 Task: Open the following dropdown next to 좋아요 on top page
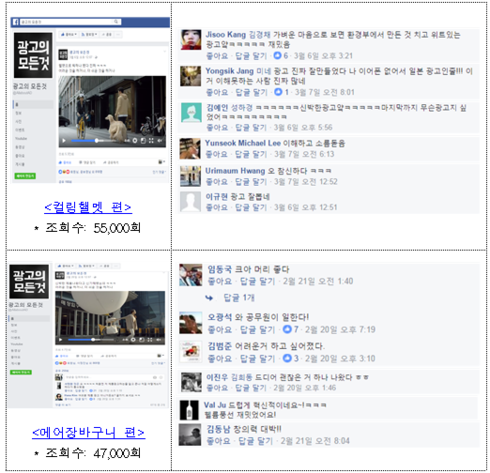[x=88, y=34]
